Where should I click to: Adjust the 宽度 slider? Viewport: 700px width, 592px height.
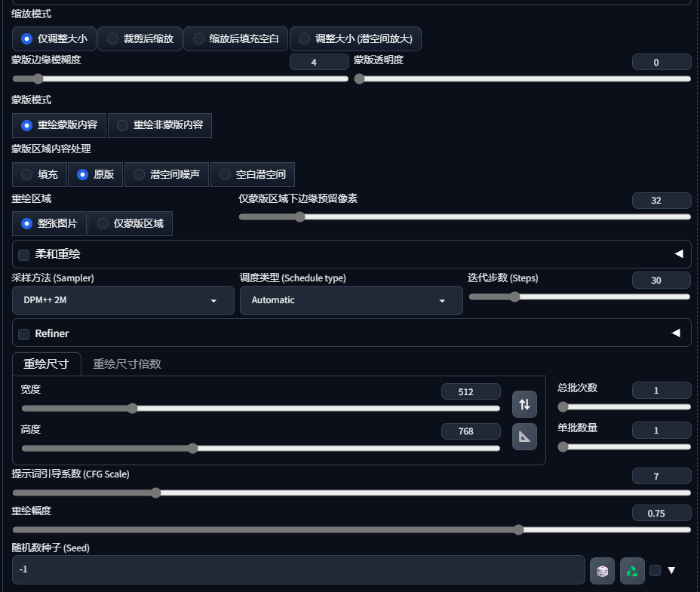pyautogui.click(x=261, y=409)
